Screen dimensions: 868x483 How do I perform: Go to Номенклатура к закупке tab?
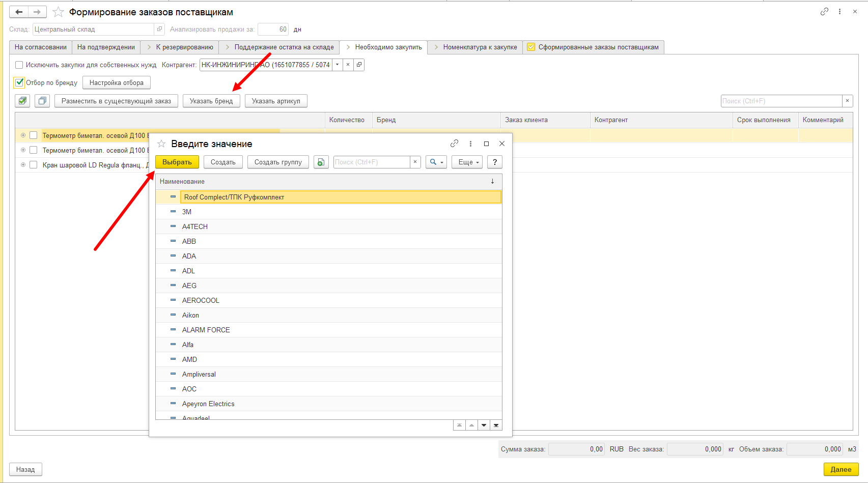coord(475,47)
